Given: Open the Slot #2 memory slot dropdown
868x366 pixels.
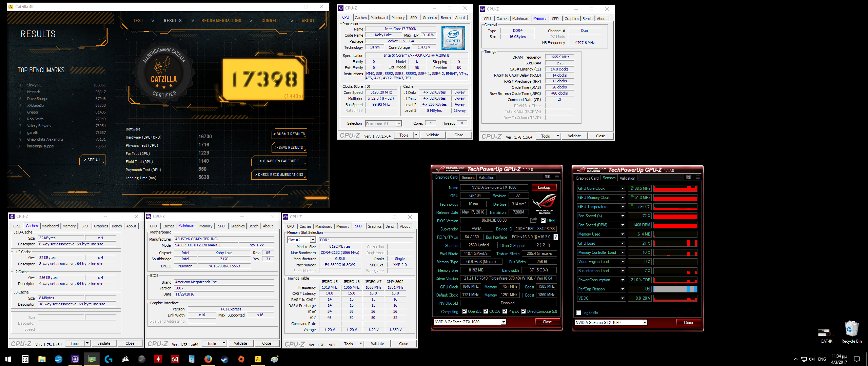Looking at the screenshot, I should [x=313, y=240].
